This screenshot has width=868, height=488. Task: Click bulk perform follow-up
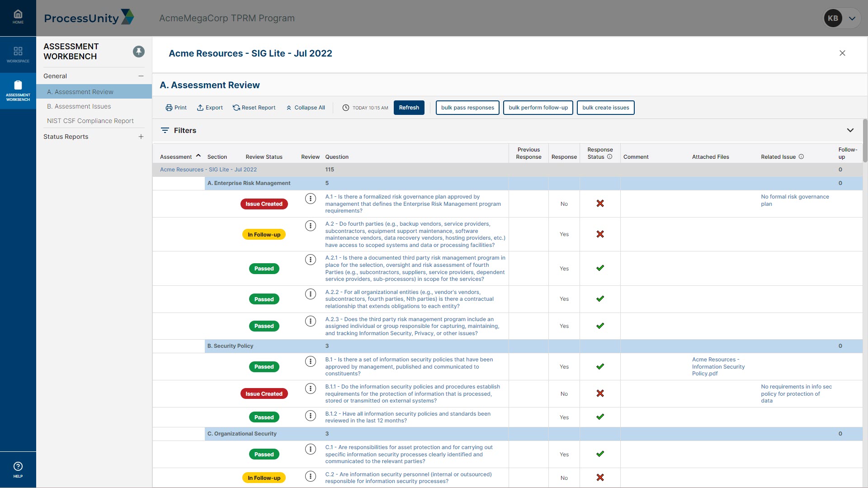tap(538, 108)
